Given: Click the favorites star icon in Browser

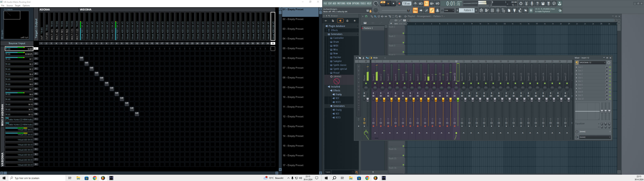Looking at the screenshot, I should (x=355, y=21).
